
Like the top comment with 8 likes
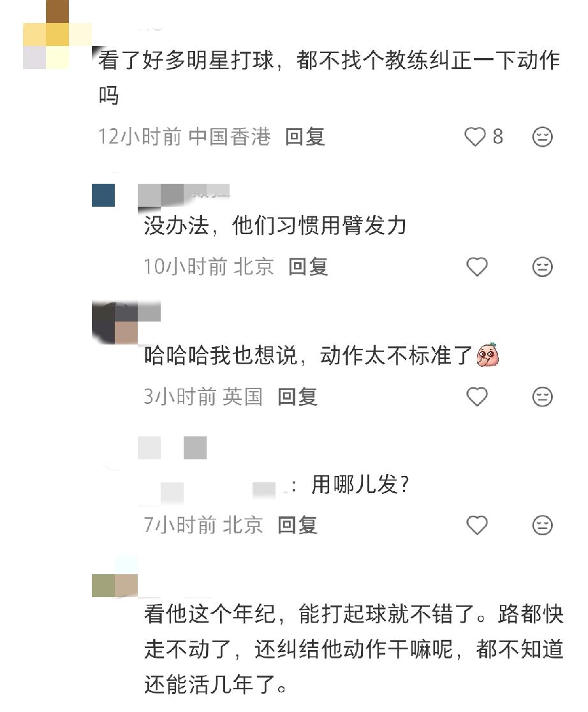tap(475, 137)
